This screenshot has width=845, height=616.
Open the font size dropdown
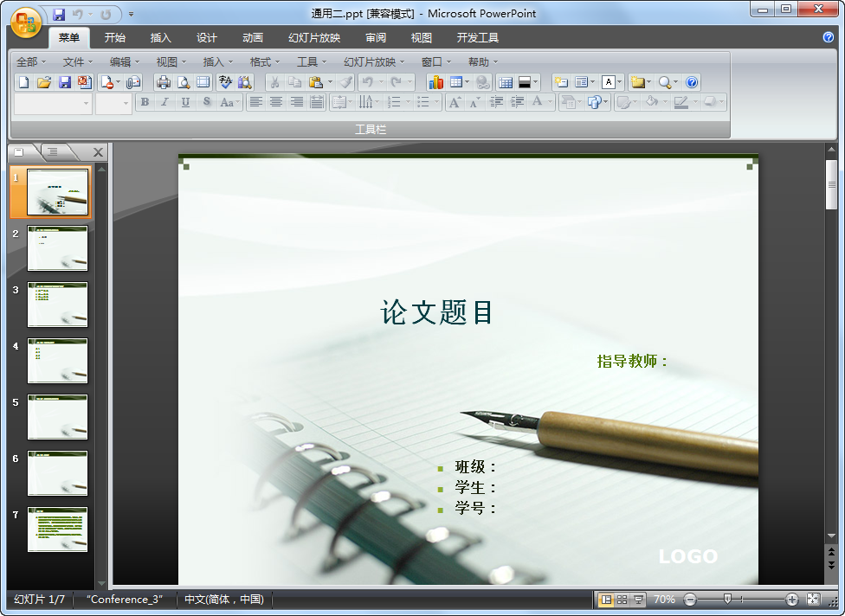(x=124, y=102)
